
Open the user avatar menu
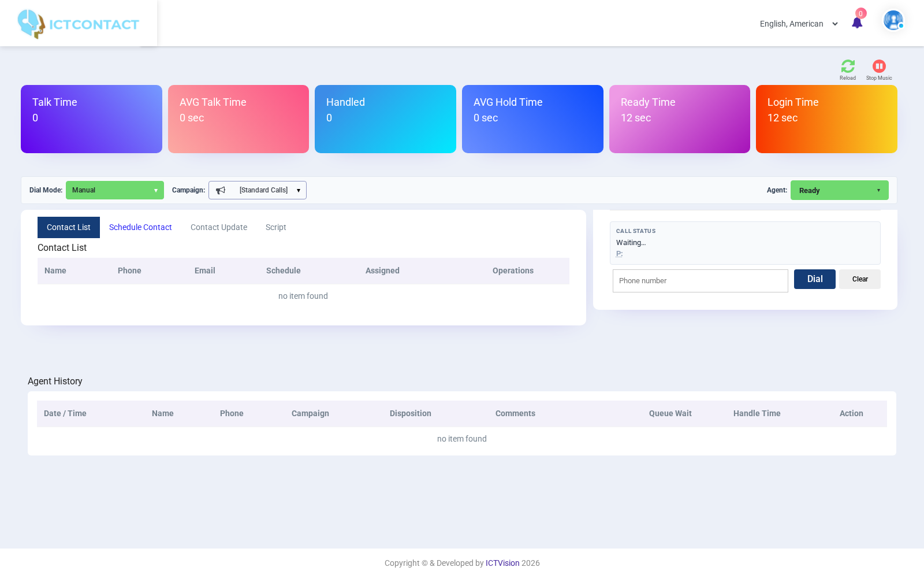(893, 20)
